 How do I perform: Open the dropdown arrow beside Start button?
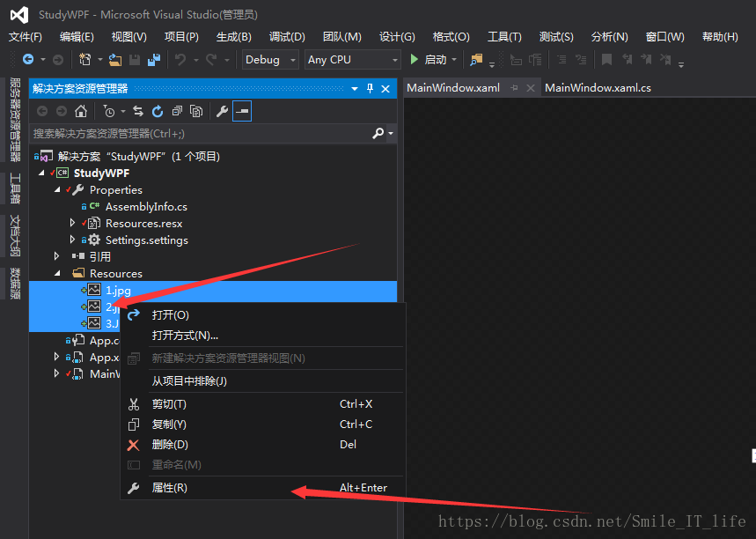pyautogui.click(x=454, y=60)
